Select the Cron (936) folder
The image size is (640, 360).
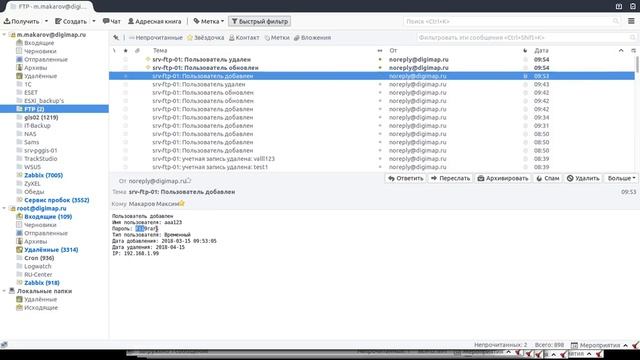click(x=39, y=258)
